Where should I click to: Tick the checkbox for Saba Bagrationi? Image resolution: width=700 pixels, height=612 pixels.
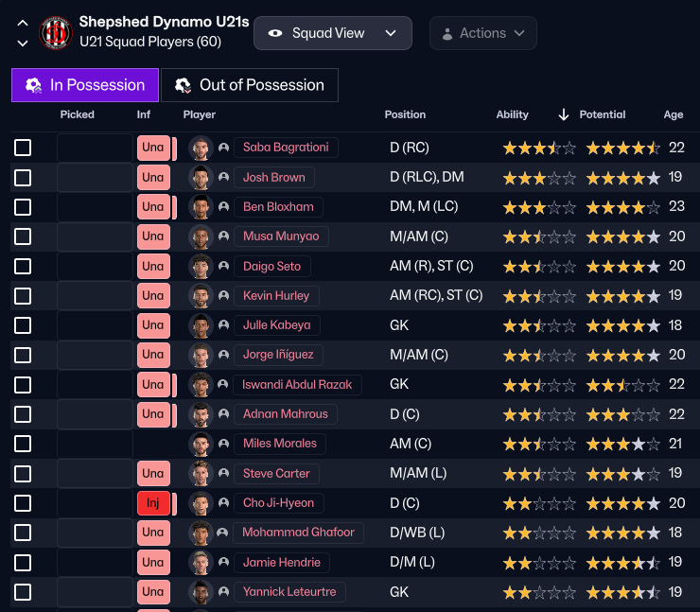click(23, 148)
